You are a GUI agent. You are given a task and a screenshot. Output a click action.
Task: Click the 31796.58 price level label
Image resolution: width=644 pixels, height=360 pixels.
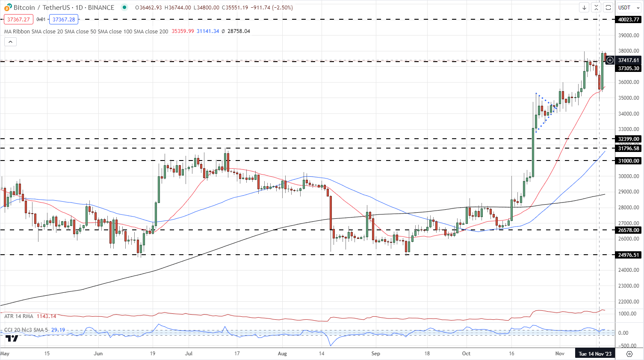pos(629,148)
